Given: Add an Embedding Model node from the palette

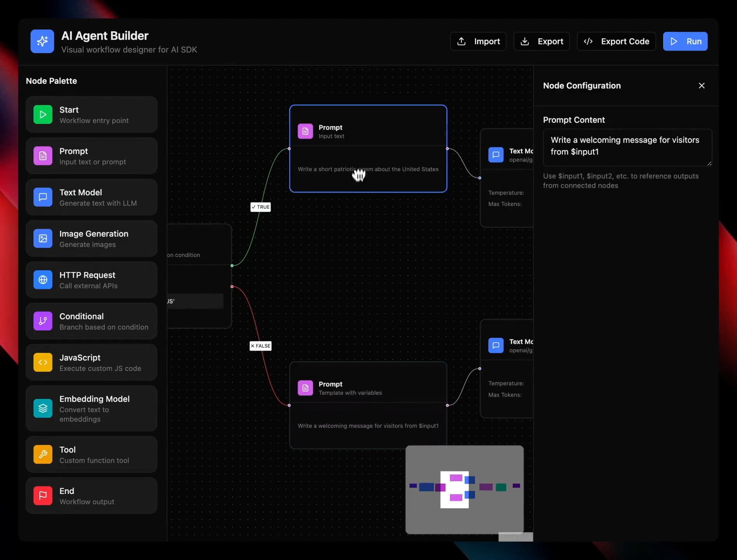Looking at the screenshot, I should tap(91, 408).
